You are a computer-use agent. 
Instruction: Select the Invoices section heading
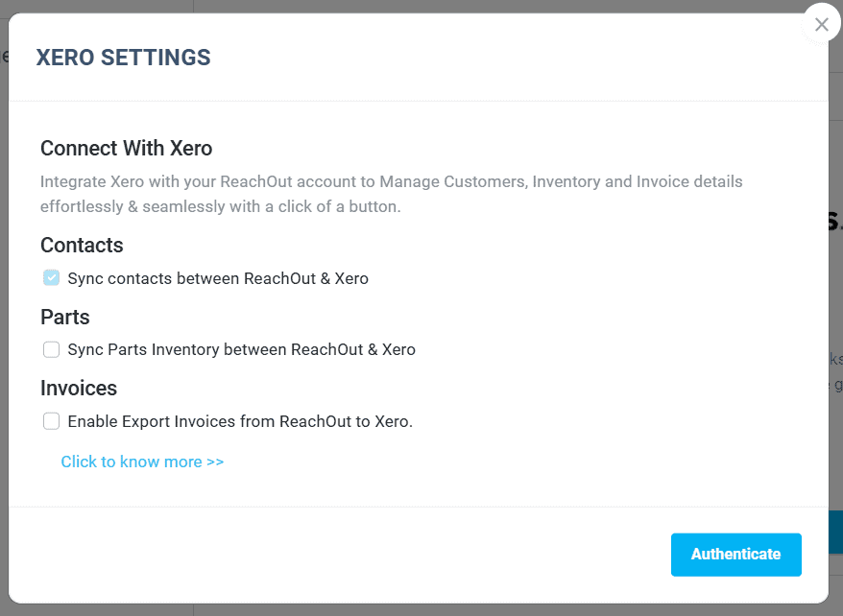pyautogui.click(x=79, y=389)
